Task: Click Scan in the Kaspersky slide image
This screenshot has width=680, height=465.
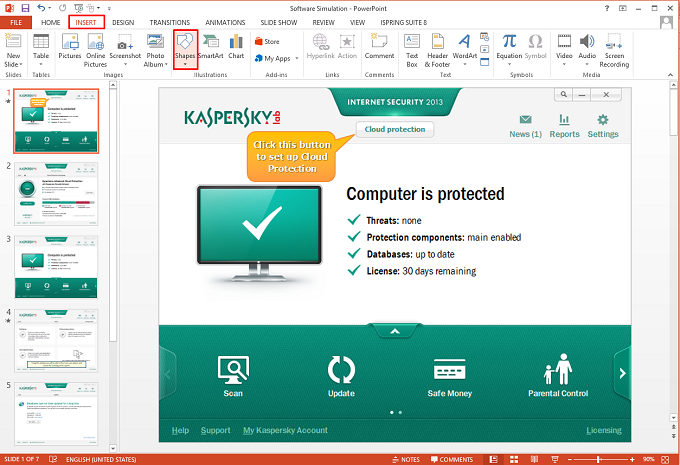Action: 233,376
